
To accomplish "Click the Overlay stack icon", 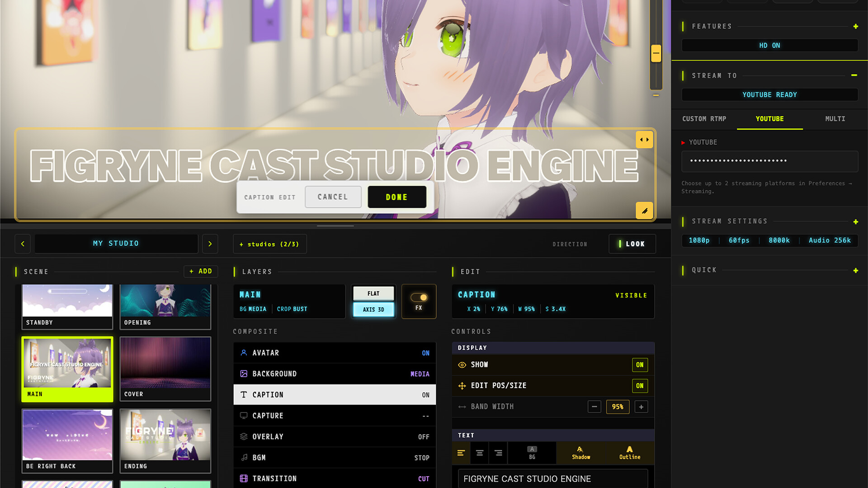I will [244, 436].
